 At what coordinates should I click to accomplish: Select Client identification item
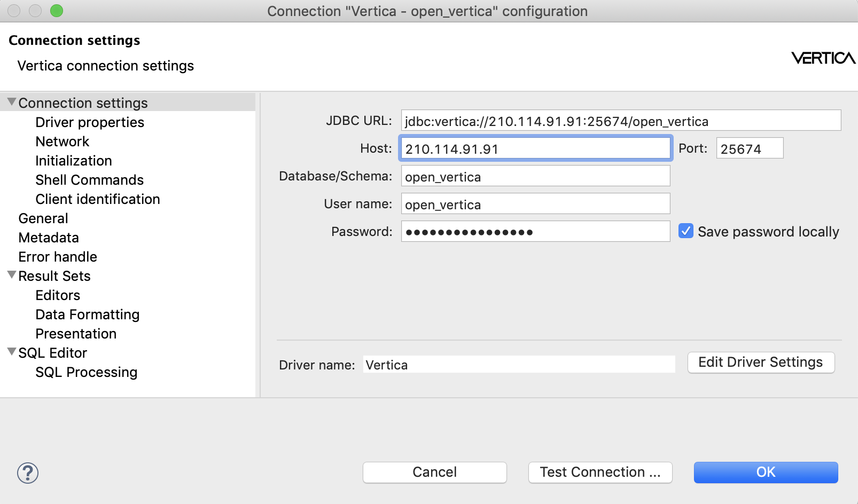98,199
